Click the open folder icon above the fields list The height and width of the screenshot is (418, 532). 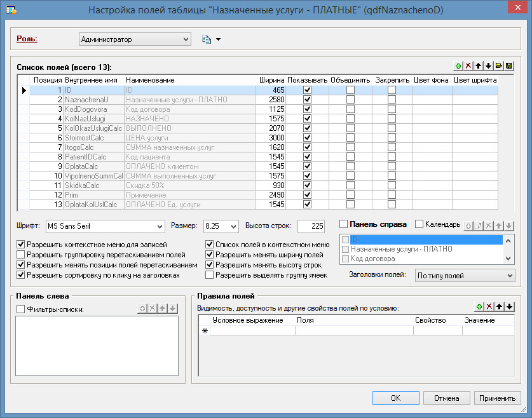499,66
